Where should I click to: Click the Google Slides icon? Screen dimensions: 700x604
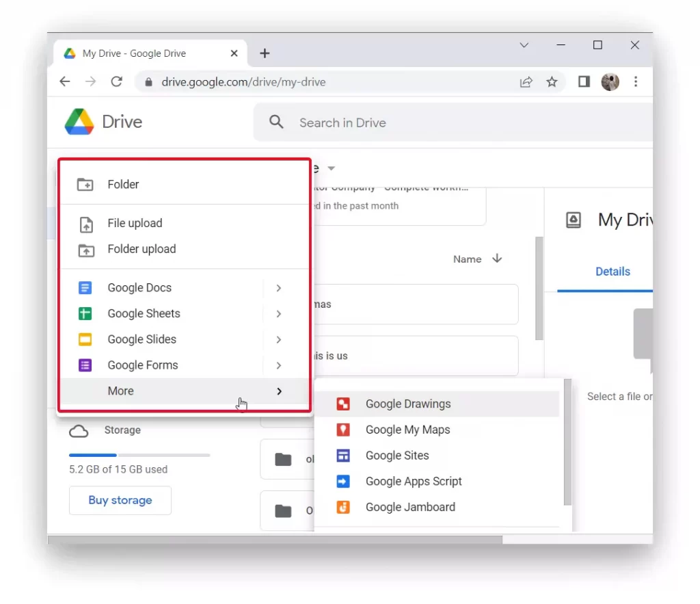[x=85, y=339]
